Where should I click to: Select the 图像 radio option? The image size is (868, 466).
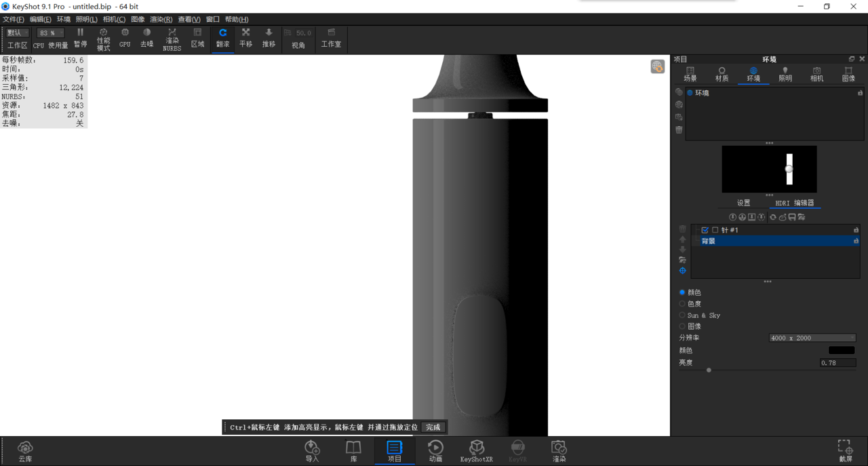tap(682, 326)
